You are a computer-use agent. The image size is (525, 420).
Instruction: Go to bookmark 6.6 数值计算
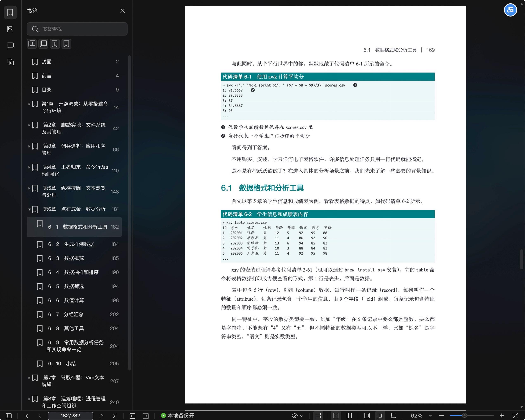(x=74, y=300)
